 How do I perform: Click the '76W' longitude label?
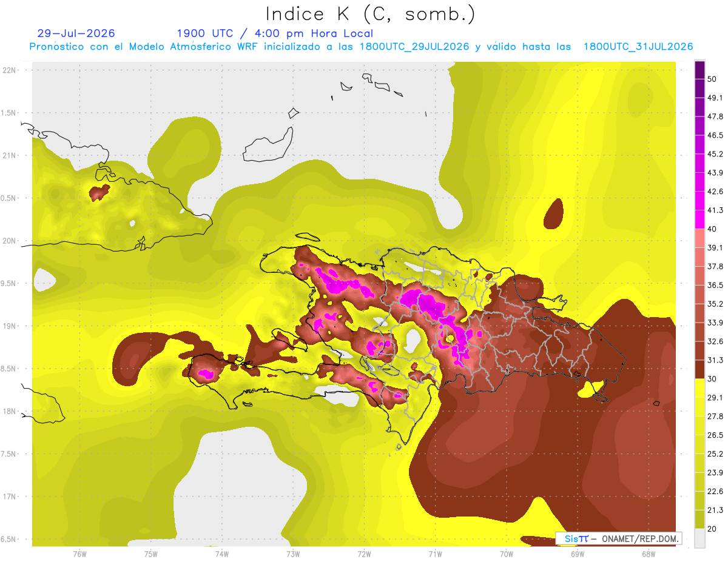tap(79, 554)
